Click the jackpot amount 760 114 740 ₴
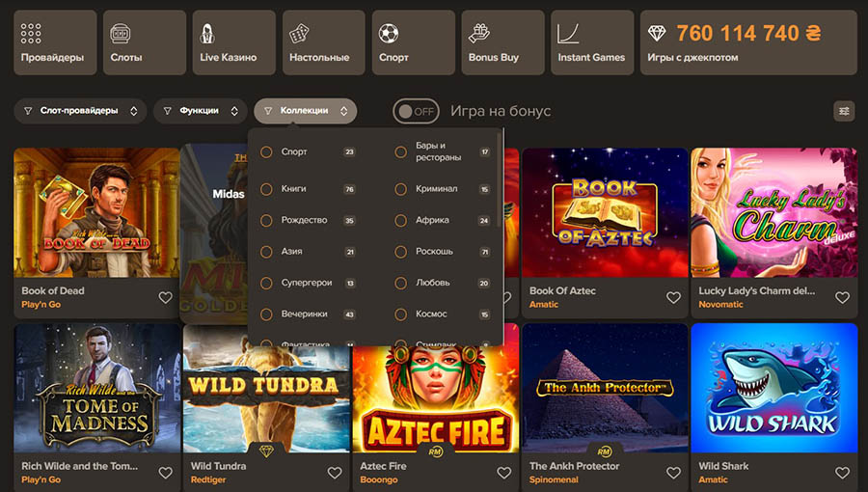 pos(748,34)
